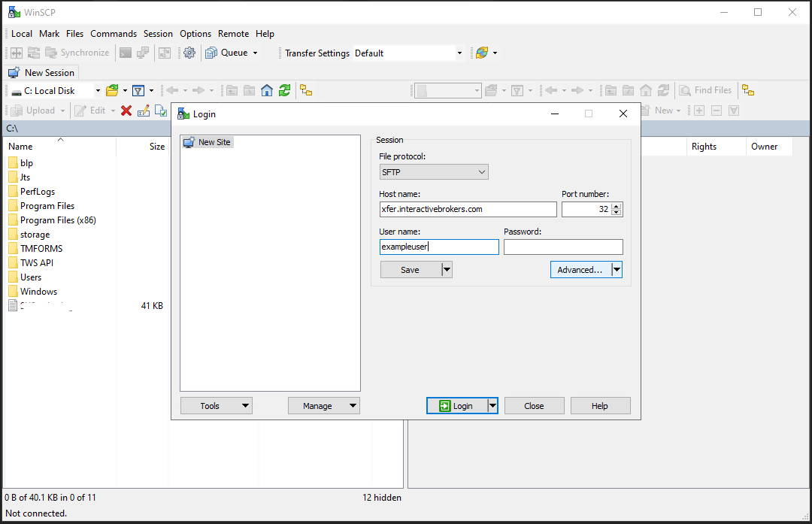
Task: Click the remote Home directory icon
Action: [x=646, y=91]
